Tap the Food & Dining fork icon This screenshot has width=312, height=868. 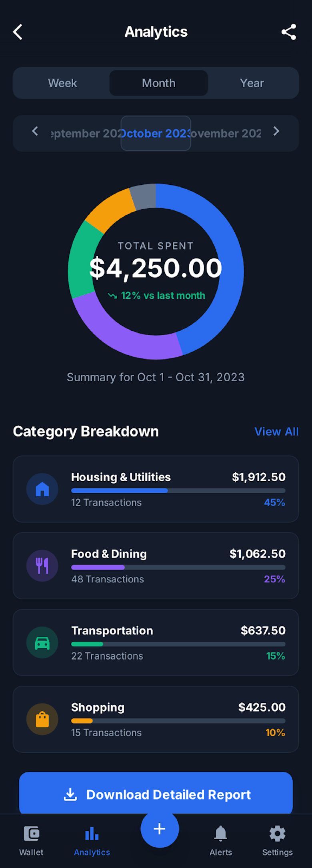[42, 566]
